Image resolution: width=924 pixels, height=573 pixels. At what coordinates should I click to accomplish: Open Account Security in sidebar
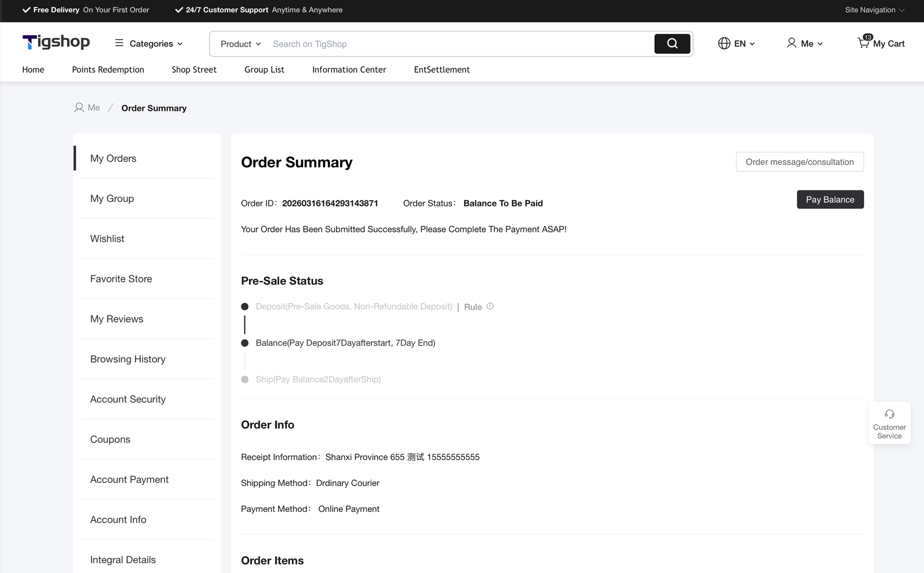128,399
